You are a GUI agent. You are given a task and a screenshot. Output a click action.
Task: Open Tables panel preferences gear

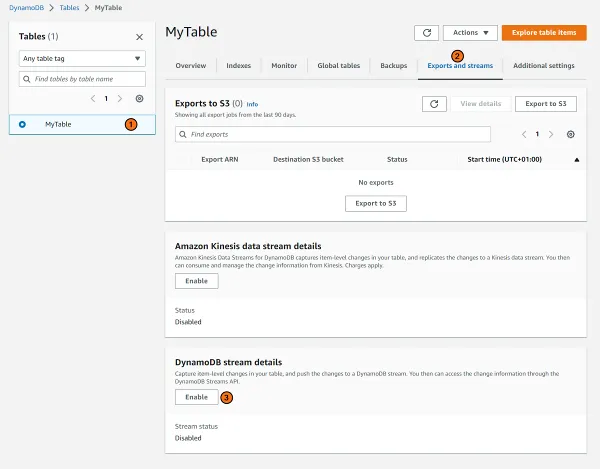point(139,99)
